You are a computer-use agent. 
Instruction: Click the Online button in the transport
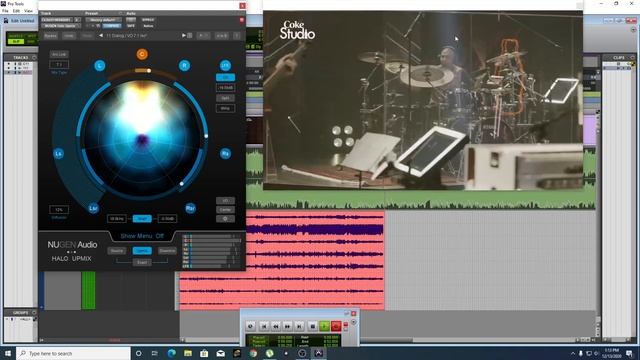[x=251, y=326]
